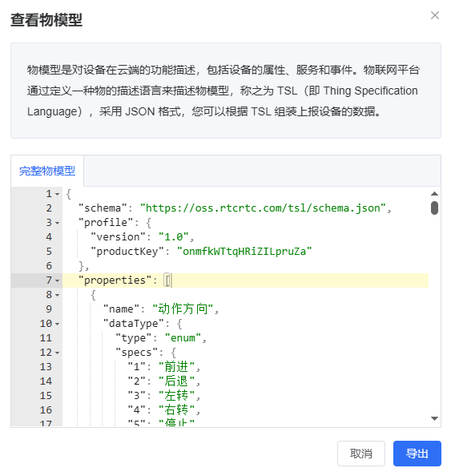Viewport: 451px width, 476px height.
Task: Click the "前进" enum value
Action: pos(177,367)
